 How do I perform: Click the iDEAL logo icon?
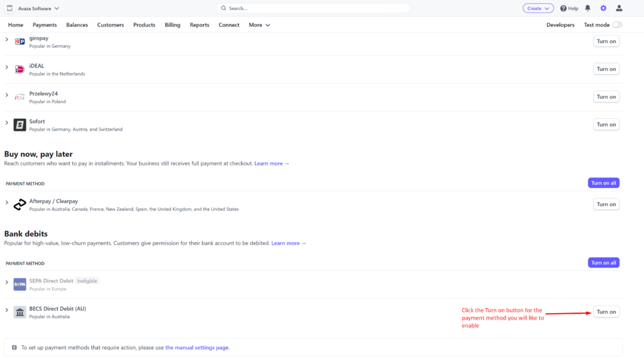(x=19, y=69)
